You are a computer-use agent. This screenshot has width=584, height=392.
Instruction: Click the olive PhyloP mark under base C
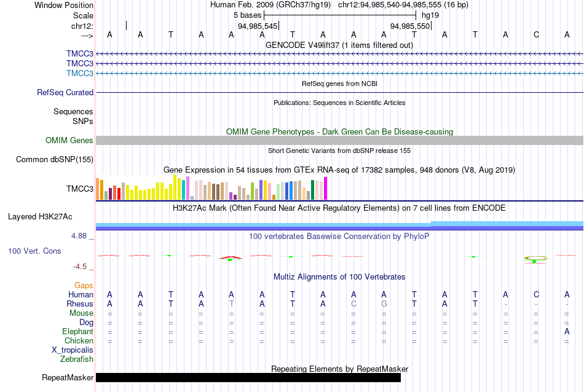tap(535, 258)
